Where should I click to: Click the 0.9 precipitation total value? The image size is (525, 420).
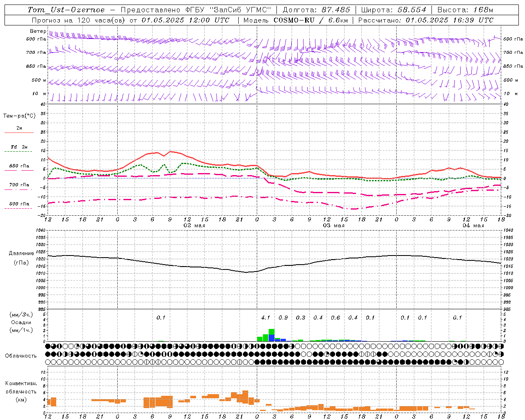point(283,317)
